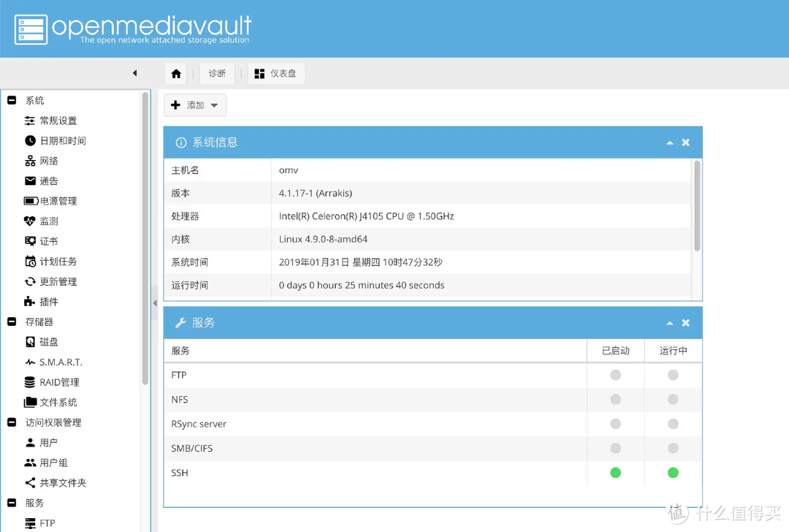Collapse the 存储器 tree section
789x532 pixels.
[12, 322]
